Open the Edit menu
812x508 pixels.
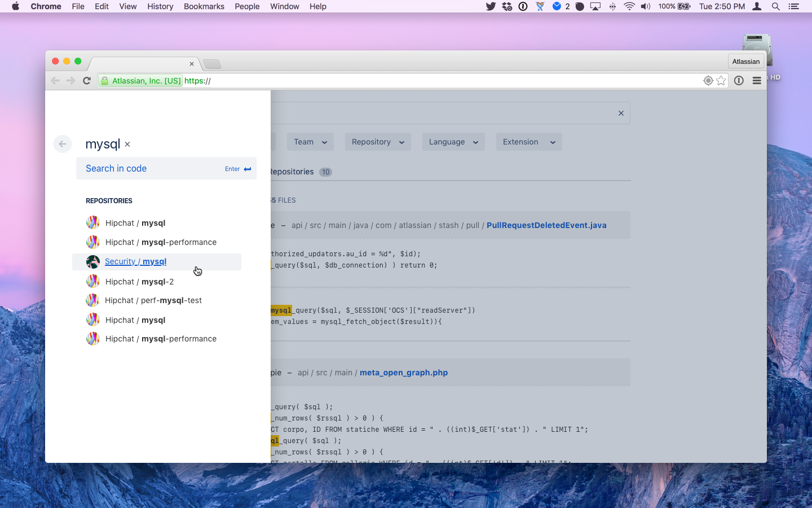101,6
